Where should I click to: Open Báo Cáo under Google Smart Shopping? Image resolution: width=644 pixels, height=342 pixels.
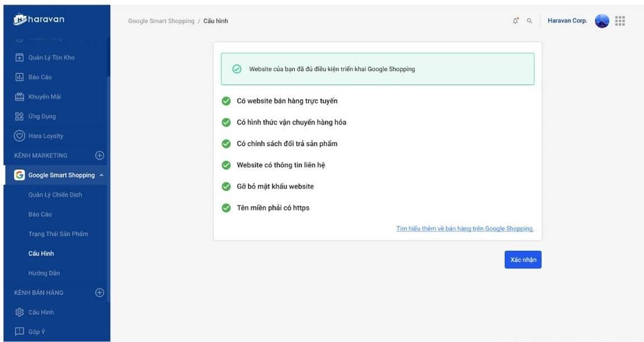(40, 214)
